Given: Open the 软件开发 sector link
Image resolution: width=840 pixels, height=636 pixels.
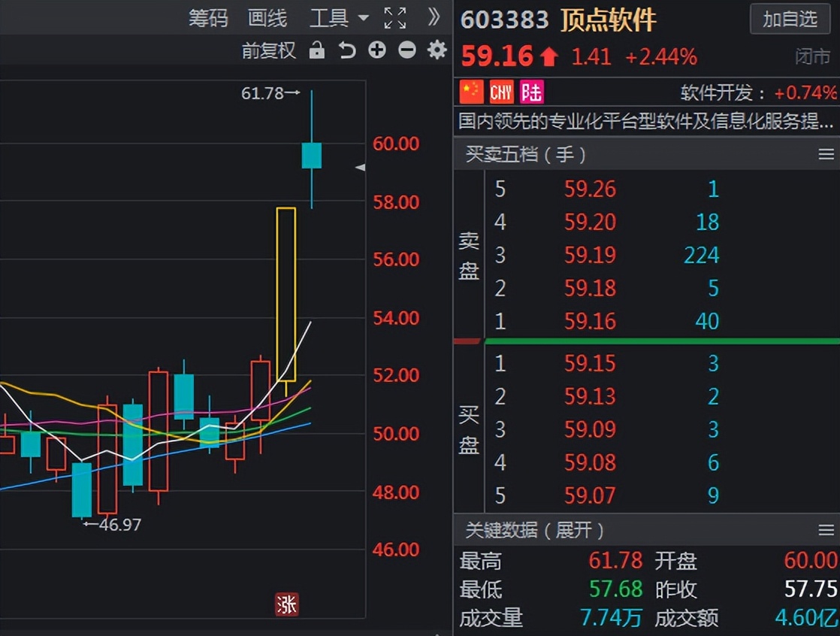Looking at the screenshot, I should [717, 92].
